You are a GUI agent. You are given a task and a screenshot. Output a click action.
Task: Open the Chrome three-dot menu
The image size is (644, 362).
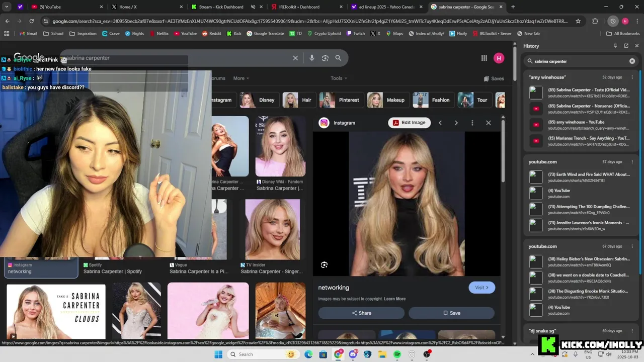[636, 21]
